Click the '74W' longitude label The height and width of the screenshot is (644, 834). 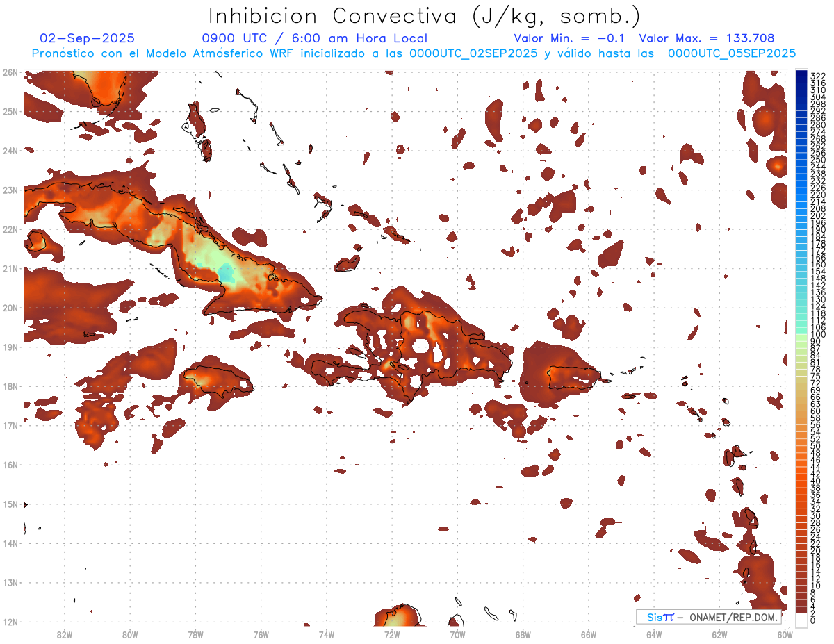click(x=326, y=634)
